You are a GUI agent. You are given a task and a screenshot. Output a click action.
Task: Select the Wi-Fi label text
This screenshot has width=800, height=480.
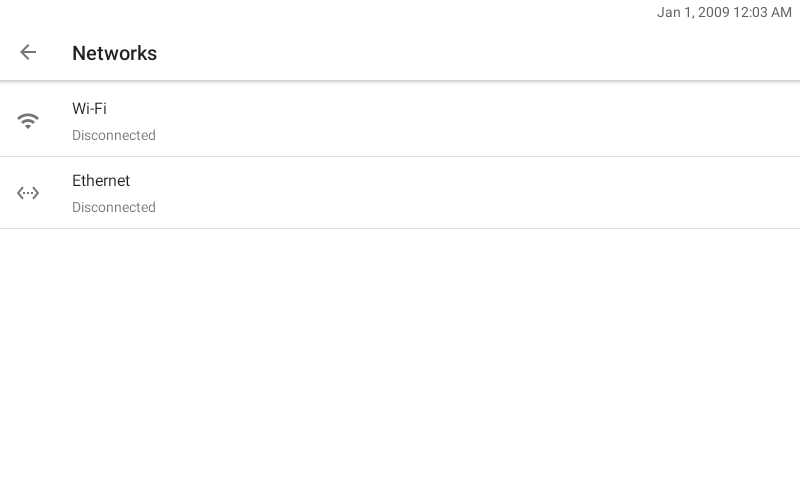pyautogui.click(x=89, y=109)
